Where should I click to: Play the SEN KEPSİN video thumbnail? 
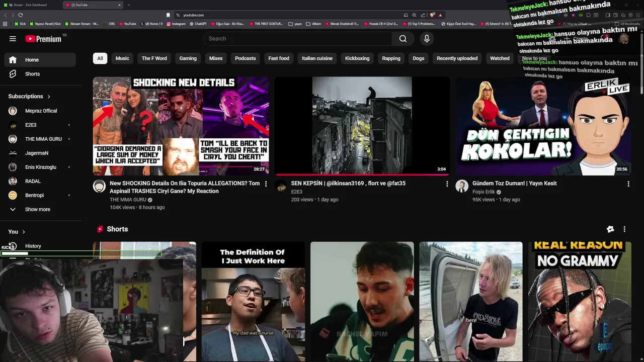click(362, 126)
